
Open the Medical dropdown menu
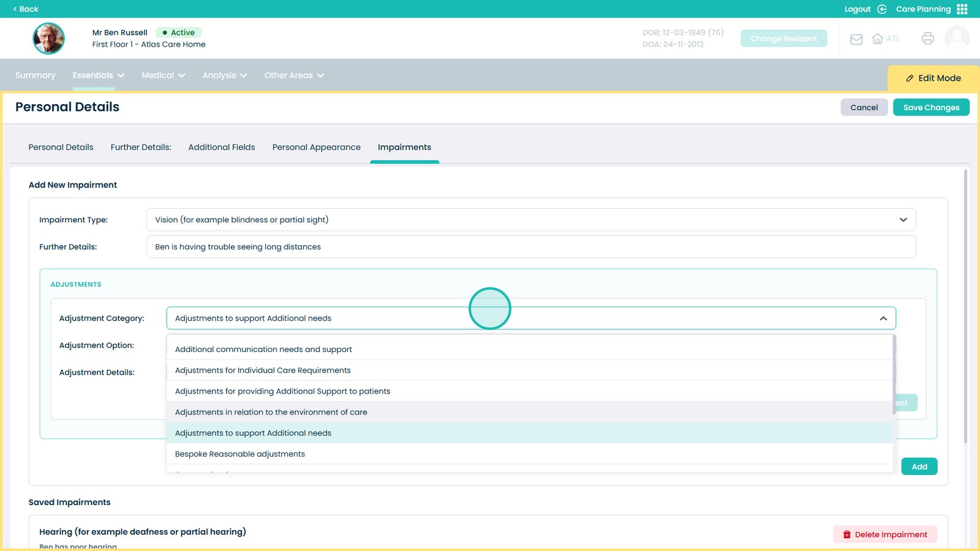point(163,75)
